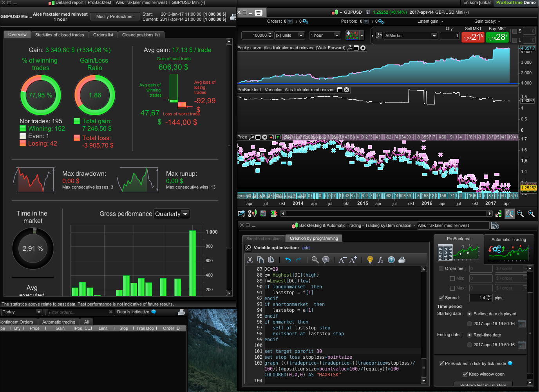
Task: Insert a function with the fx icon
Action: pyautogui.click(x=380, y=260)
